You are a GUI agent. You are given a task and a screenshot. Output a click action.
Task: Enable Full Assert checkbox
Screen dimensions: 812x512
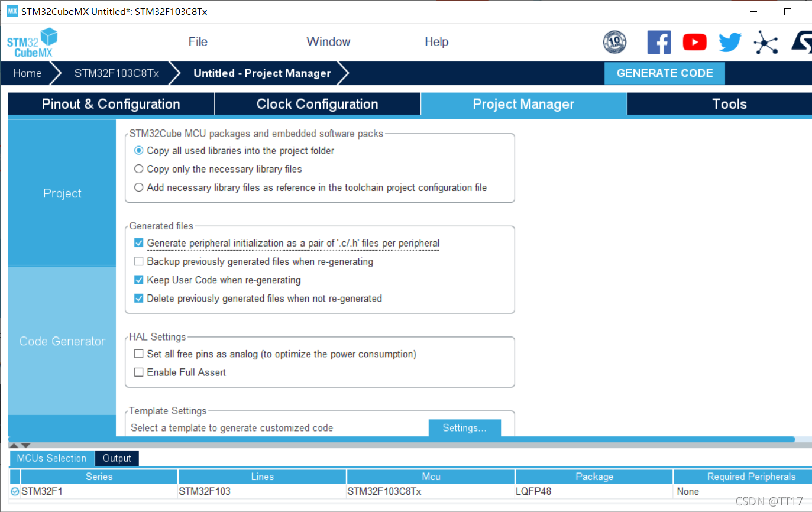(x=139, y=372)
